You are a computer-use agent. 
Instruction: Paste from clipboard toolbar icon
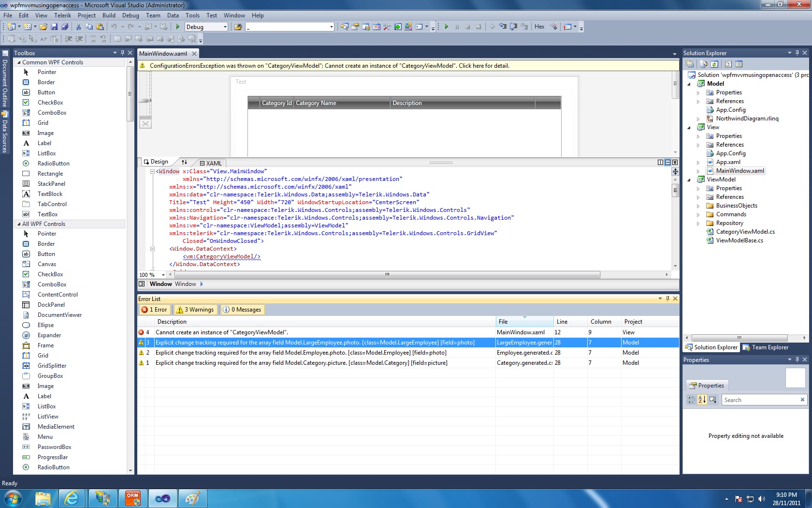click(x=100, y=27)
